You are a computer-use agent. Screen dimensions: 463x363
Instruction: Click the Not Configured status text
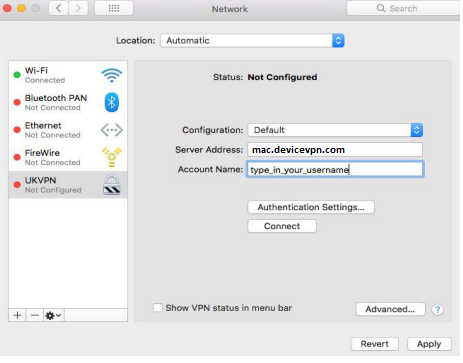tap(282, 77)
